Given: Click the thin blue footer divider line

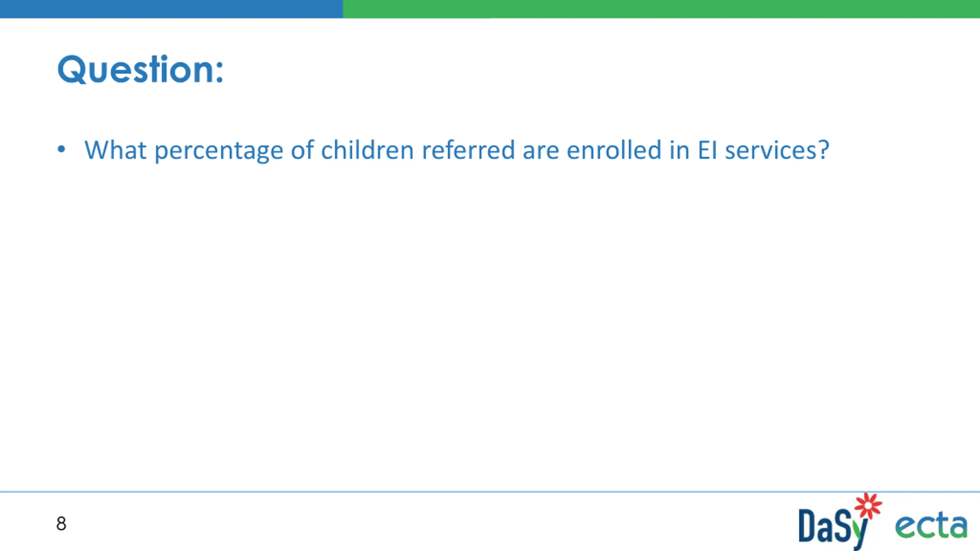Looking at the screenshot, I should click(x=490, y=492).
